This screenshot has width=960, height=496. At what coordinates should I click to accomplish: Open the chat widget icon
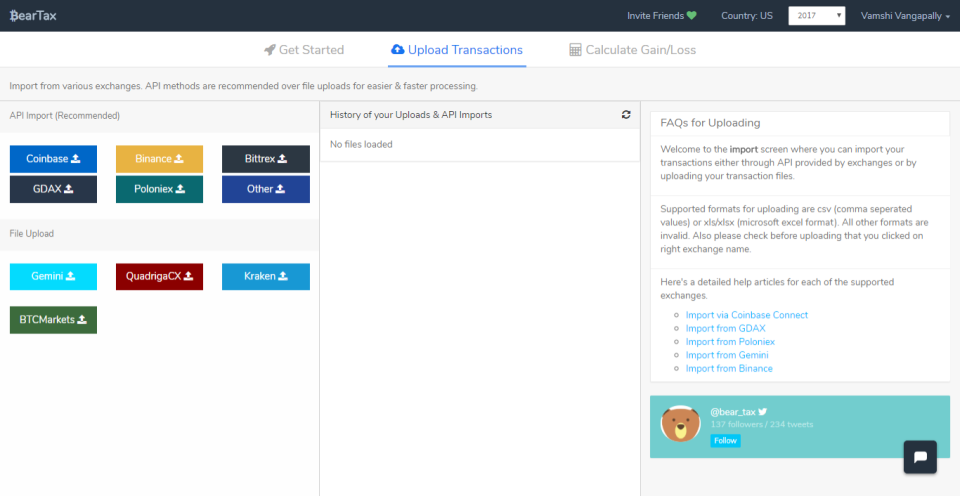(920, 457)
